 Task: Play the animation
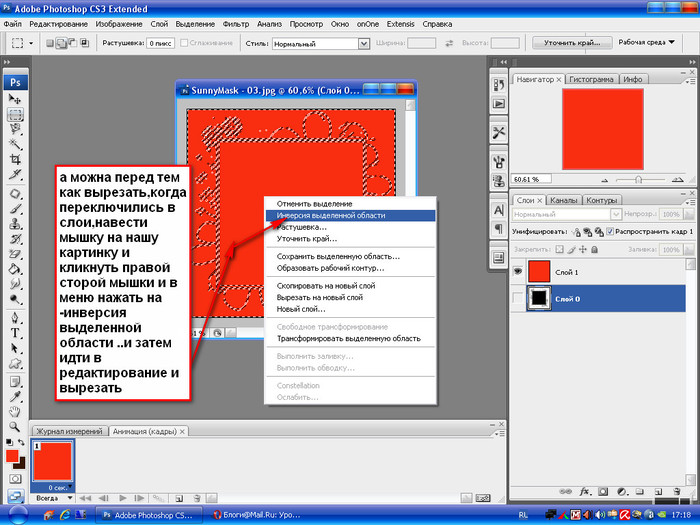point(123,498)
